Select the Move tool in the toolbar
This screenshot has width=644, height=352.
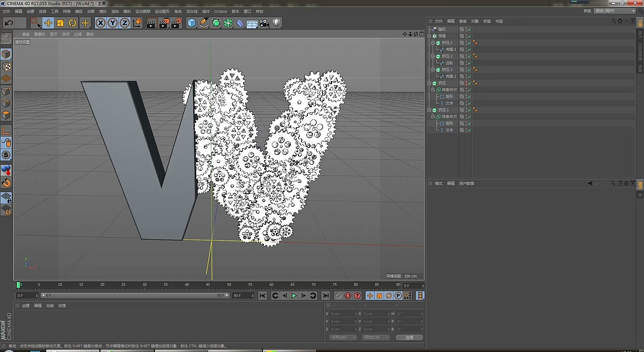(x=48, y=23)
